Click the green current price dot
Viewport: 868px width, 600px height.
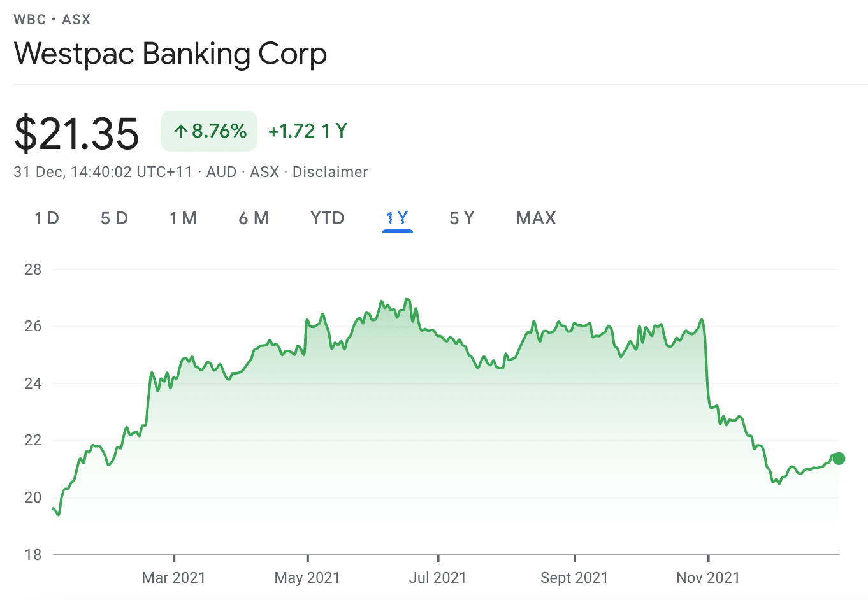coord(839,459)
